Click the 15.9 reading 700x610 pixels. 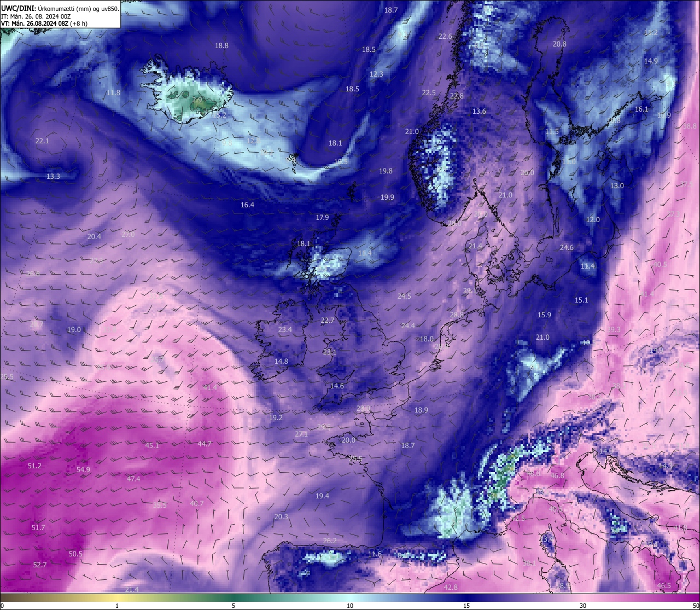(x=544, y=315)
